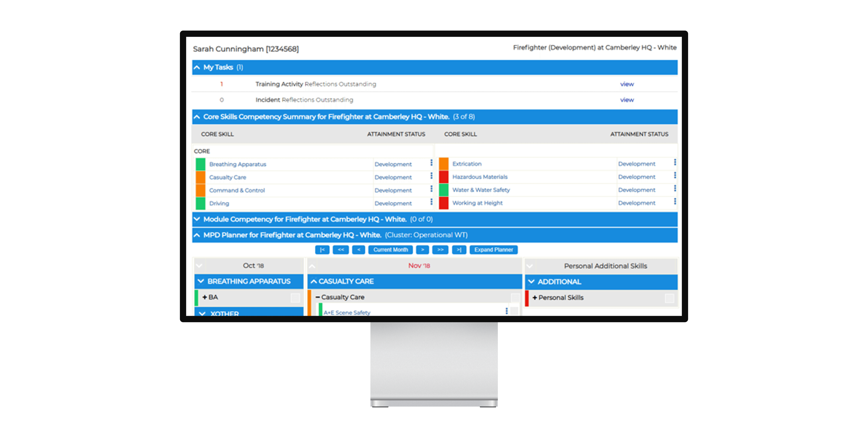868x434 pixels.
Task: Open the kebab menu for Water & Water Safety
Action: point(675,188)
